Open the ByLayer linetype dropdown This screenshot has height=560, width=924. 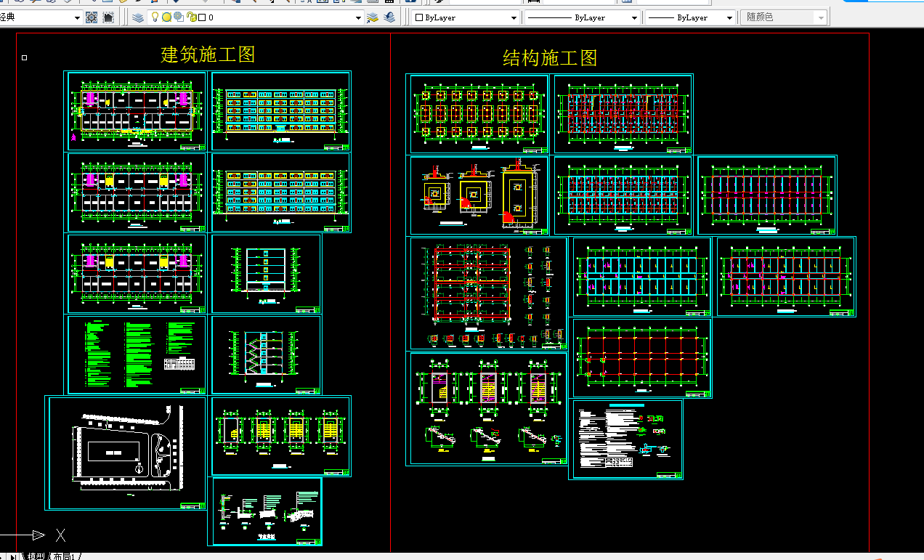click(583, 17)
